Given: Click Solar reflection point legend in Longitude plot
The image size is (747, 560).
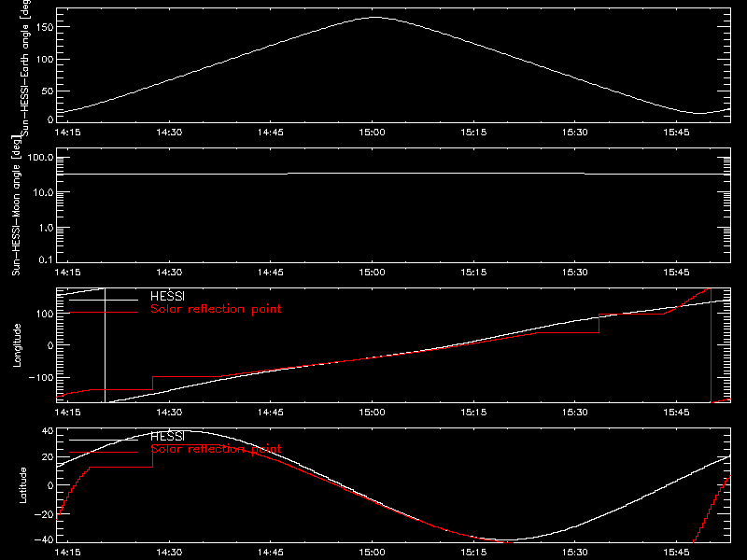Looking at the screenshot, I should tap(216, 309).
